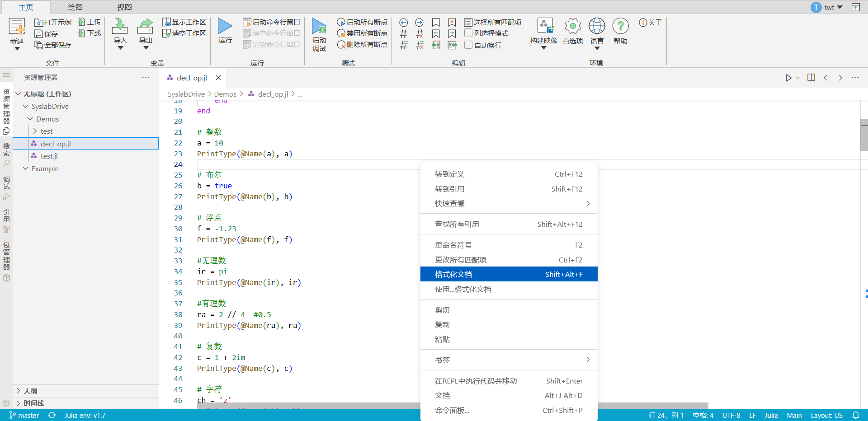868x421 pixels.
Task: Run the script with the Run (运行) icon
Action: coord(225,26)
